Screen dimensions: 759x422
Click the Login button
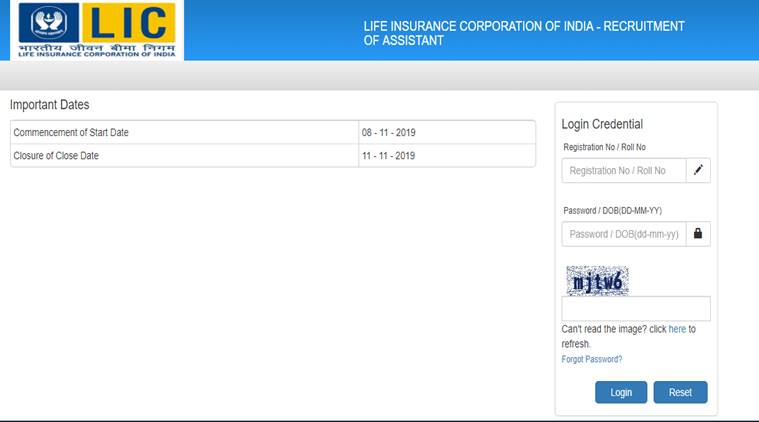point(621,392)
